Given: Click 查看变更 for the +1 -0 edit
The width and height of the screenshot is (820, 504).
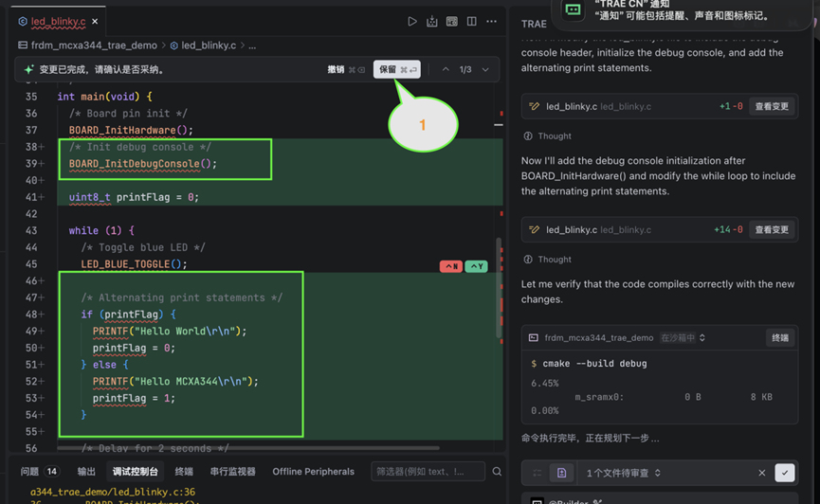Looking at the screenshot, I should [772, 106].
